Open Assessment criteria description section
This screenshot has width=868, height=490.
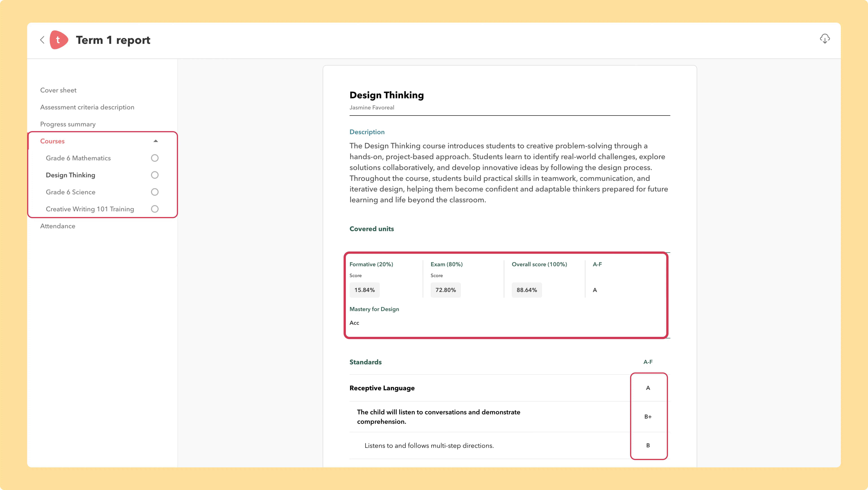pos(87,107)
